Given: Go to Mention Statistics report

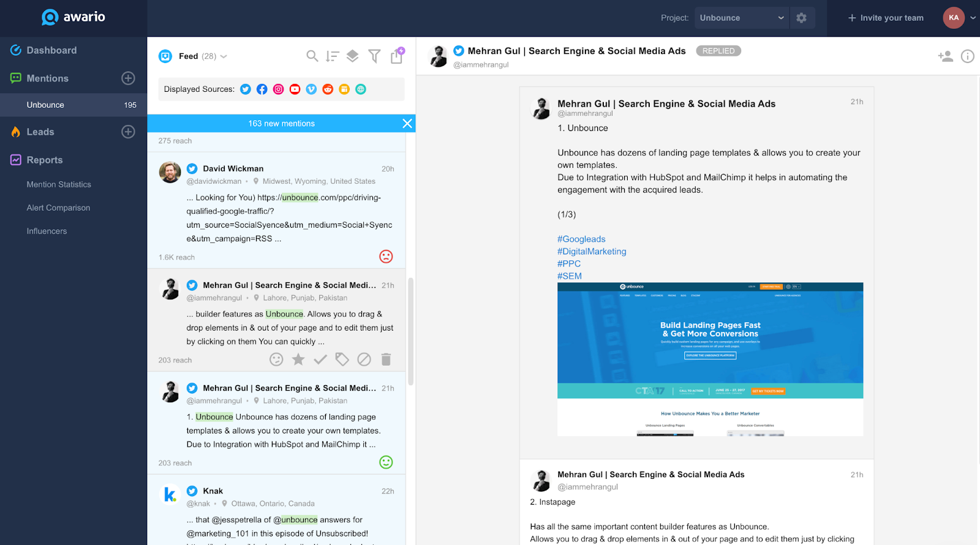Looking at the screenshot, I should click(x=59, y=184).
